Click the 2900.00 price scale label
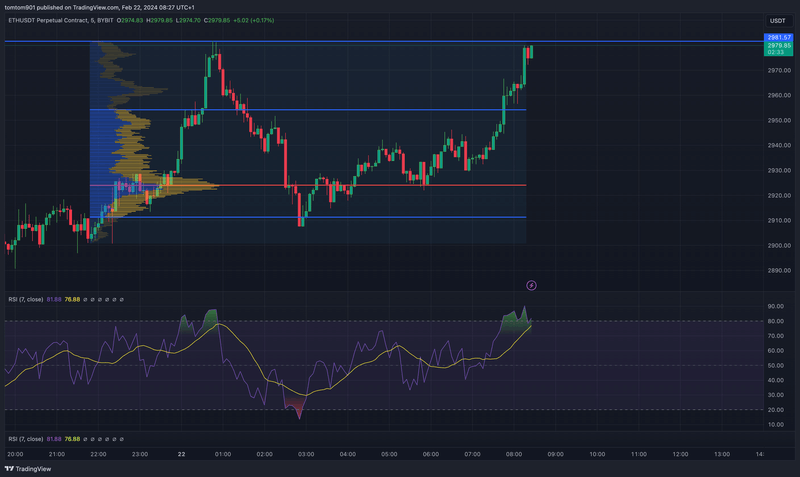The height and width of the screenshot is (477, 800). 779,245
